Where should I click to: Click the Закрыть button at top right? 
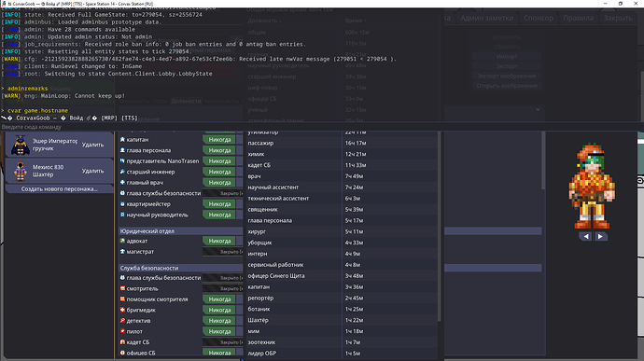point(618,18)
